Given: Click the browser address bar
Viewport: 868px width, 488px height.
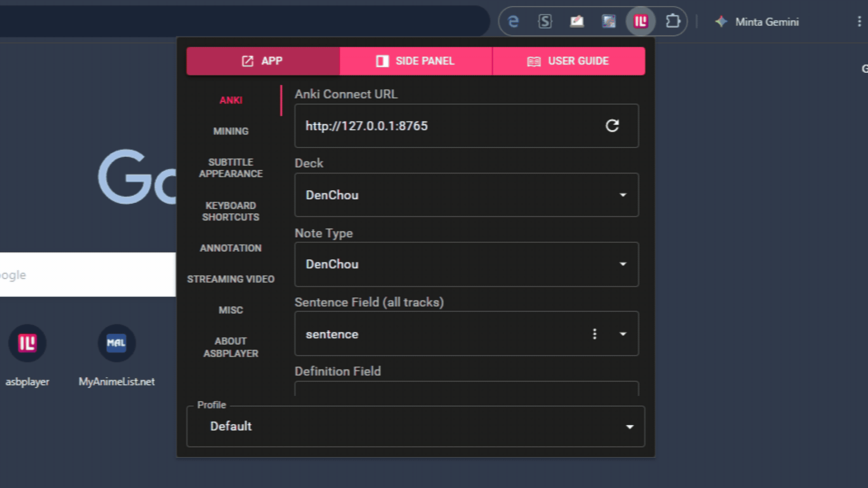Looking at the screenshot, I should point(244,21).
